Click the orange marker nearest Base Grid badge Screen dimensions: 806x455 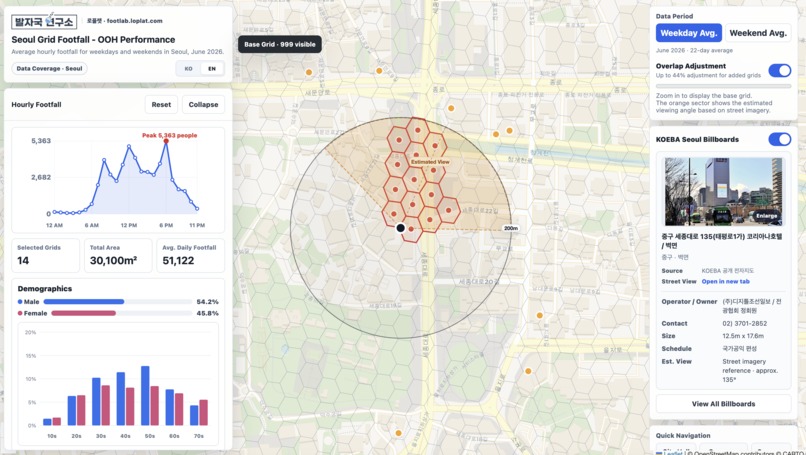click(309, 72)
